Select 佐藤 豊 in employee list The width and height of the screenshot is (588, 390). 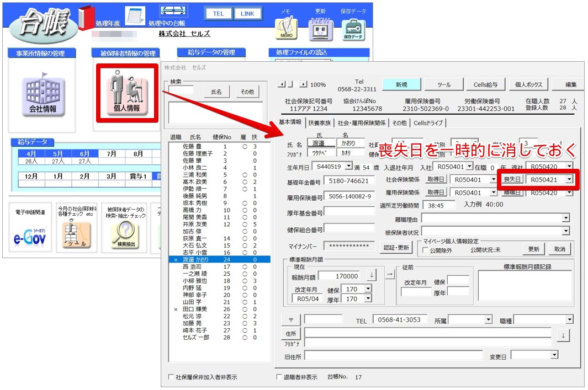click(x=220, y=147)
